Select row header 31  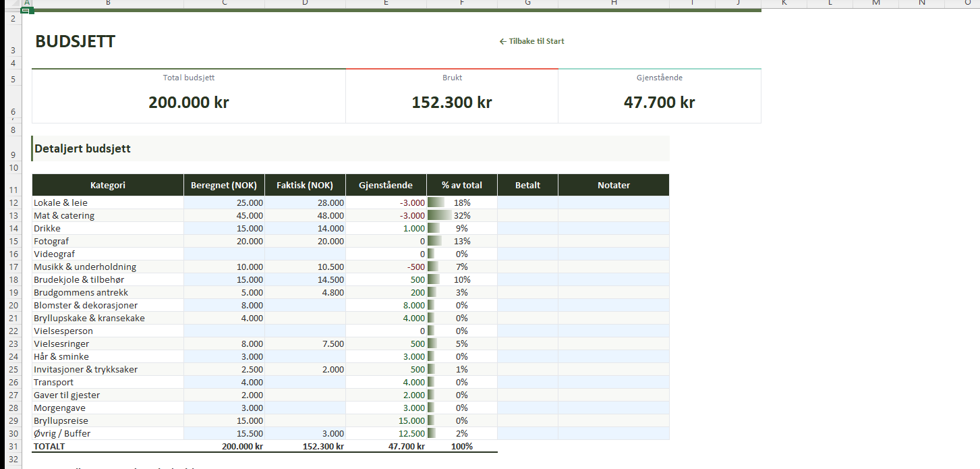[x=11, y=446]
